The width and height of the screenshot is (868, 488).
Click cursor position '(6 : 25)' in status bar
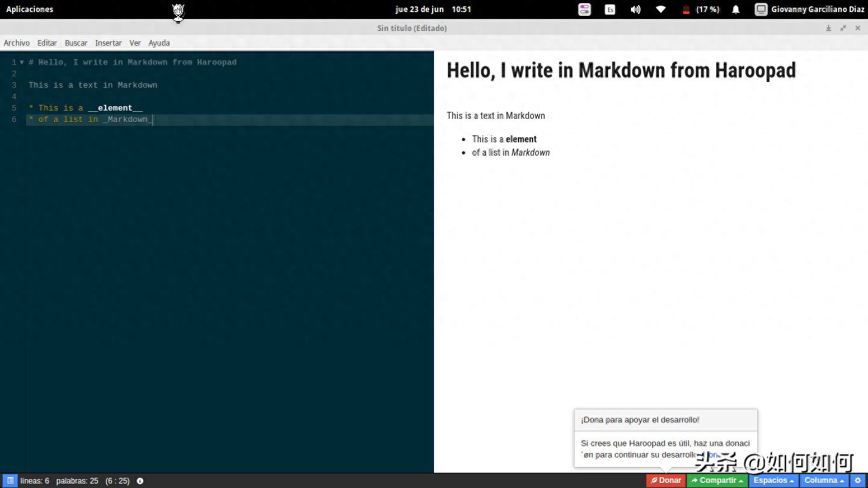(118, 481)
